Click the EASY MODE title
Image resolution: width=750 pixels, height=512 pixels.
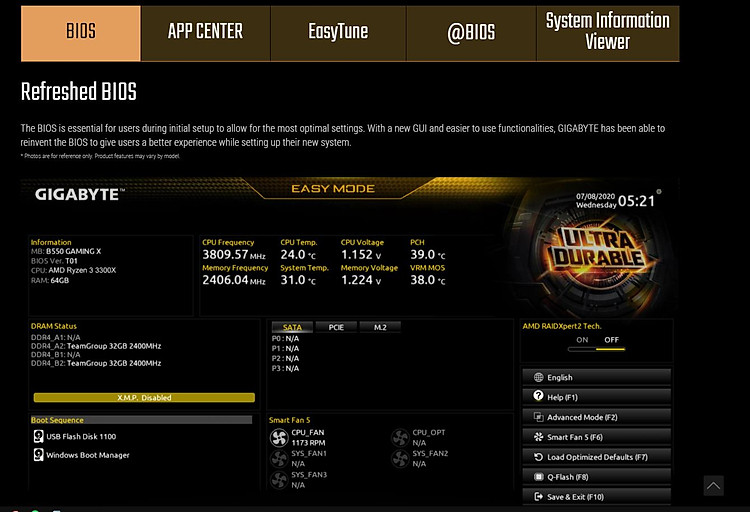tap(333, 189)
